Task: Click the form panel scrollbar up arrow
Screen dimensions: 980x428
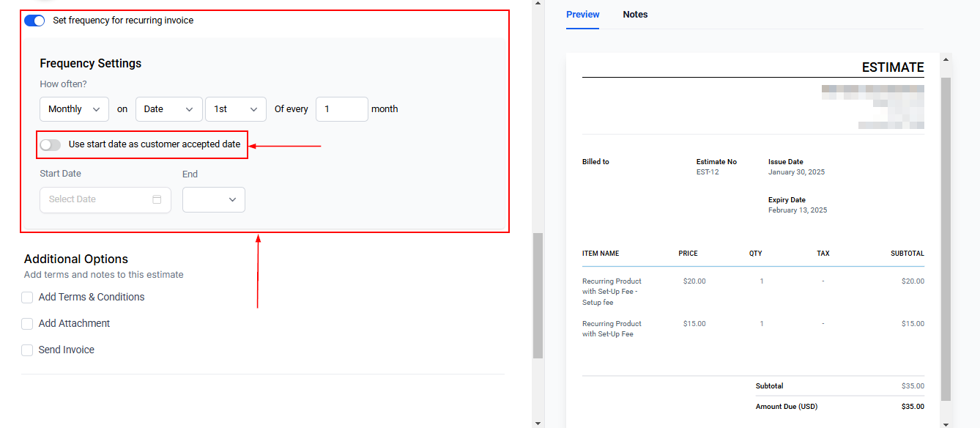Action: pyautogui.click(x=538, y=3)
